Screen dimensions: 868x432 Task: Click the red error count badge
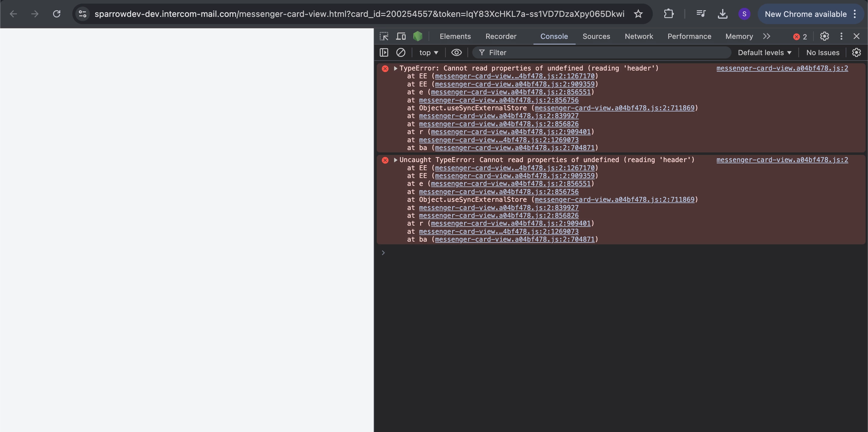[800, 37]
